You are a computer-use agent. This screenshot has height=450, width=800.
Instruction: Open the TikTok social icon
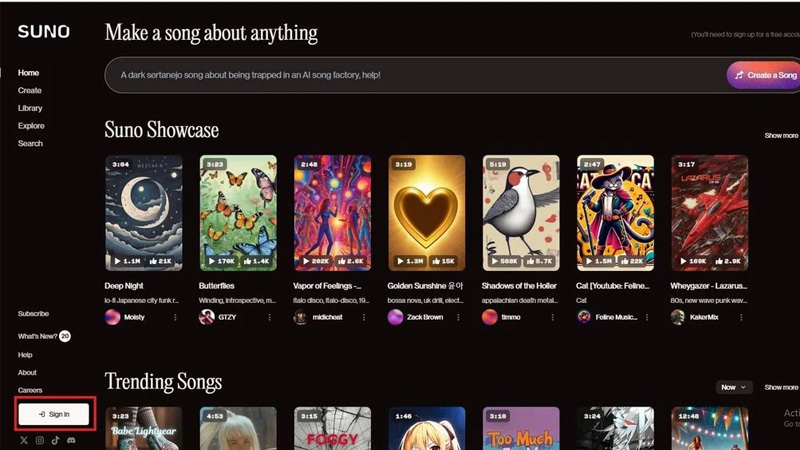coord(56,440)
